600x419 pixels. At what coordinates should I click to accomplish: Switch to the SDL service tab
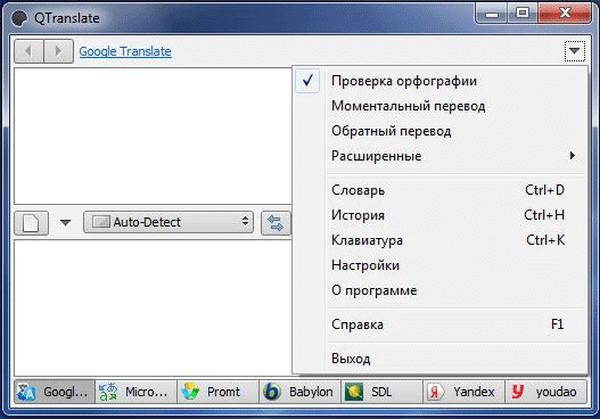pos(382,392)
